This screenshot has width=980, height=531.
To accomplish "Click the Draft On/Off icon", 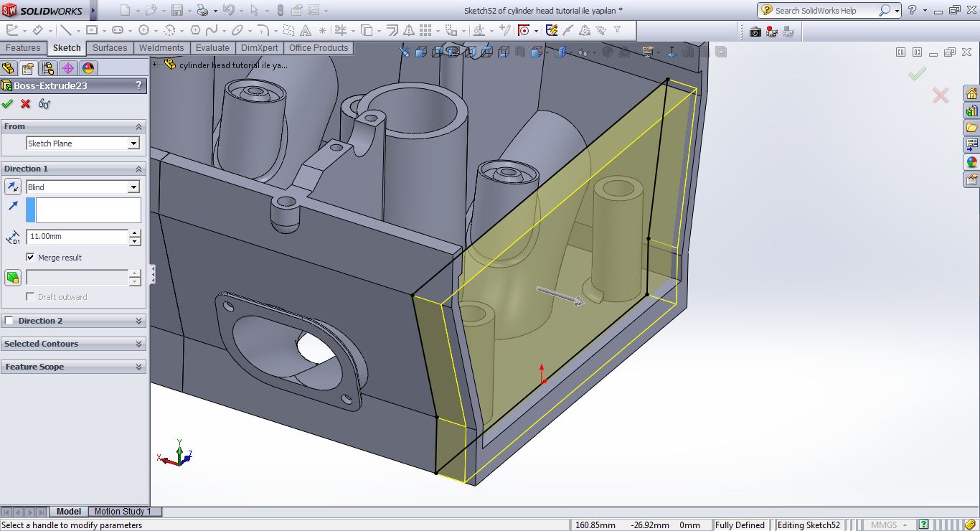I will (x=13, y=278).
